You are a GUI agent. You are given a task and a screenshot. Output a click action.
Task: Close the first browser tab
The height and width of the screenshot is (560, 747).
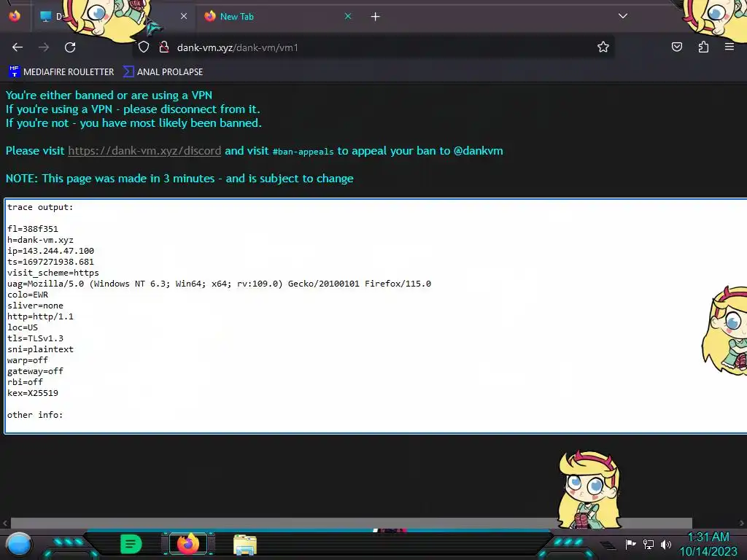coord(184,17)
